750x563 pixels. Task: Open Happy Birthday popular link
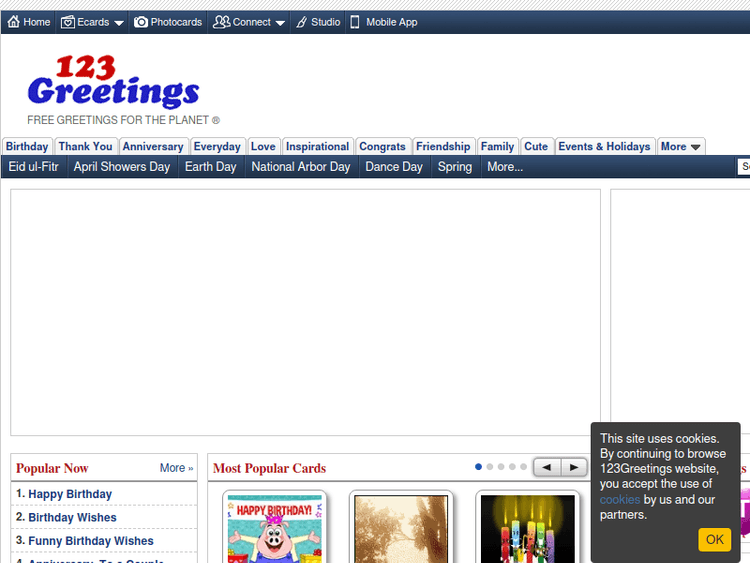tap(70, 494)
